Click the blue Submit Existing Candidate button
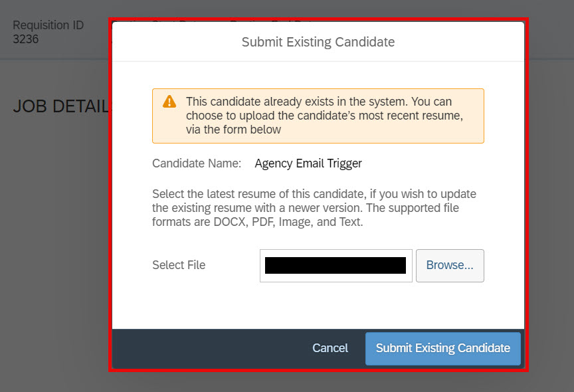Viewport: 574px width, 392px height. tap(443, 348)
